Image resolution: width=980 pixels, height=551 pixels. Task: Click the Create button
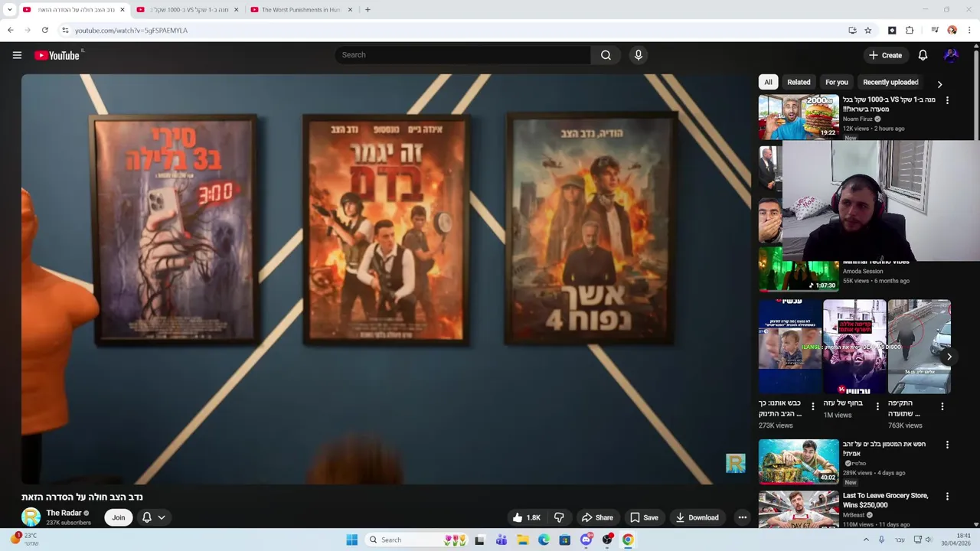click(x=885, y=55)
